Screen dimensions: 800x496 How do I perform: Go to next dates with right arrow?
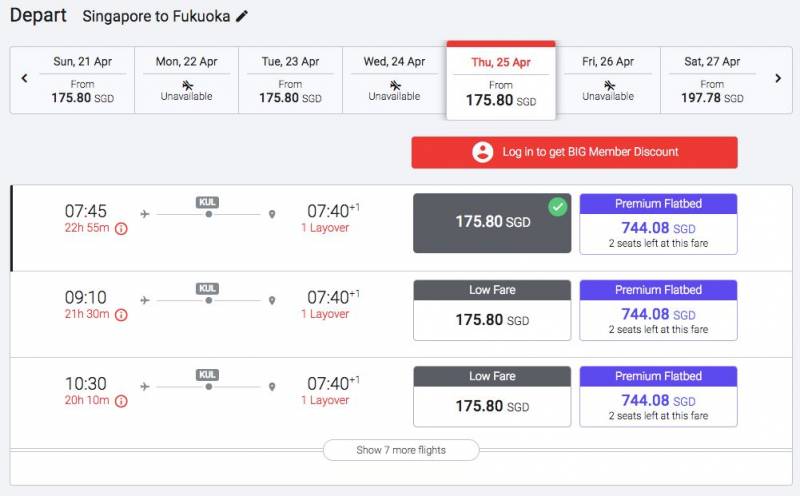(777, 79)
